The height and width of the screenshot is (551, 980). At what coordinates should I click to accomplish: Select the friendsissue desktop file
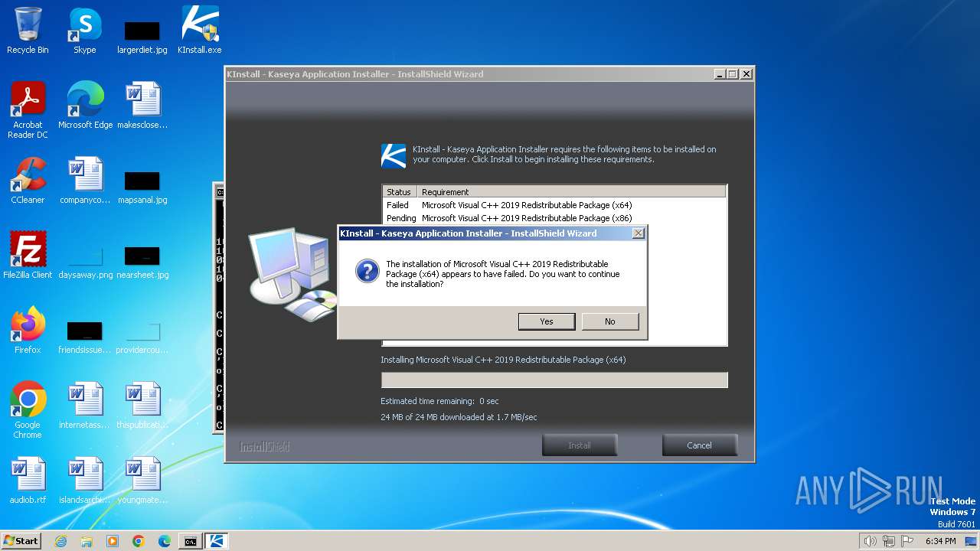click(85, 337)
